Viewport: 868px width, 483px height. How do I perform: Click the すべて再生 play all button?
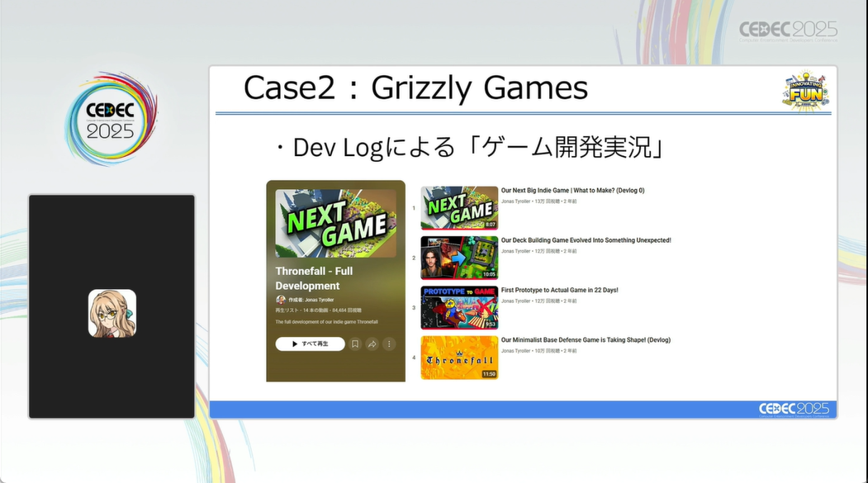click(x=310, y=343)
